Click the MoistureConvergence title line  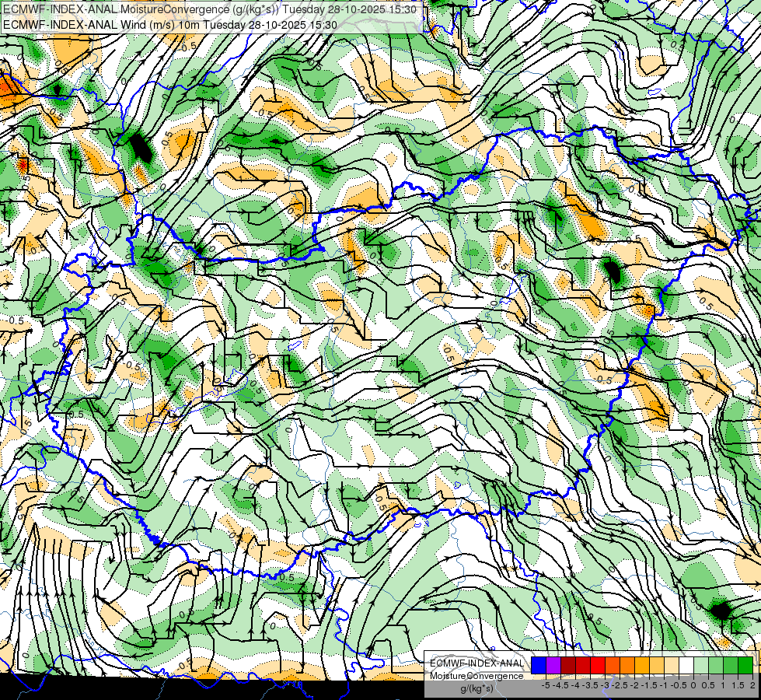pyautogui.click(x=210, y=9)
